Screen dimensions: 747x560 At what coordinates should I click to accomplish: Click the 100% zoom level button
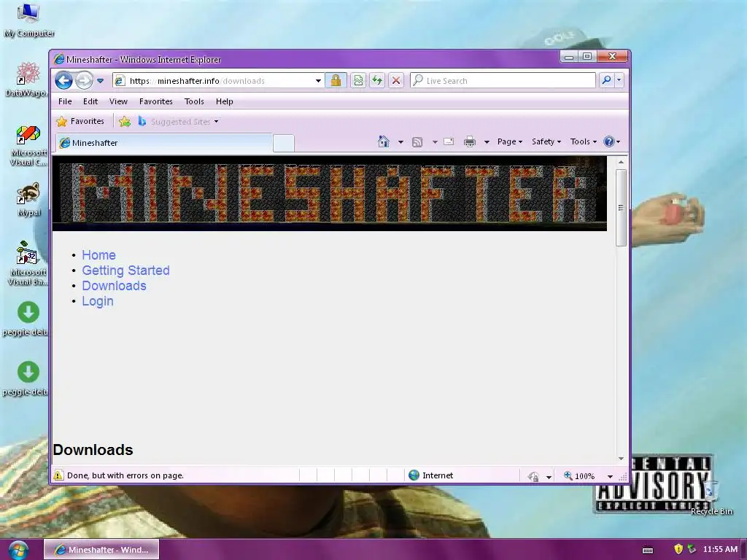pos(579,475)
